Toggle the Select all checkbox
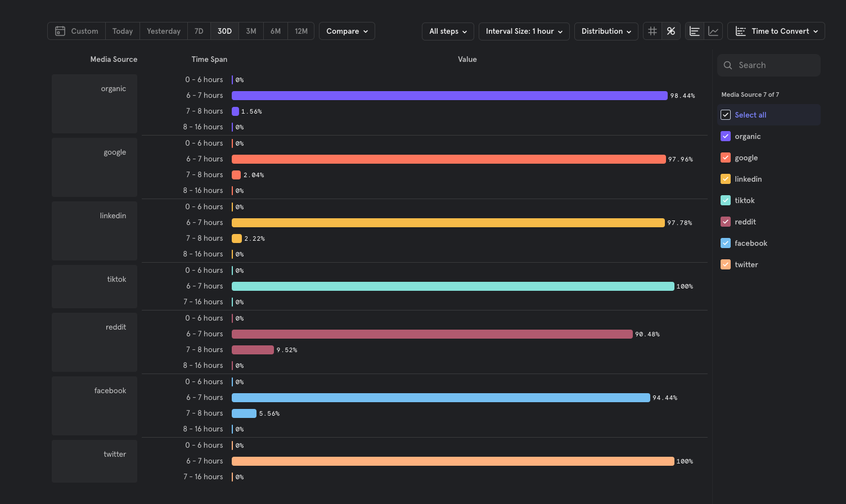Screen dimensions: 846x504 (x=726, y=115)
